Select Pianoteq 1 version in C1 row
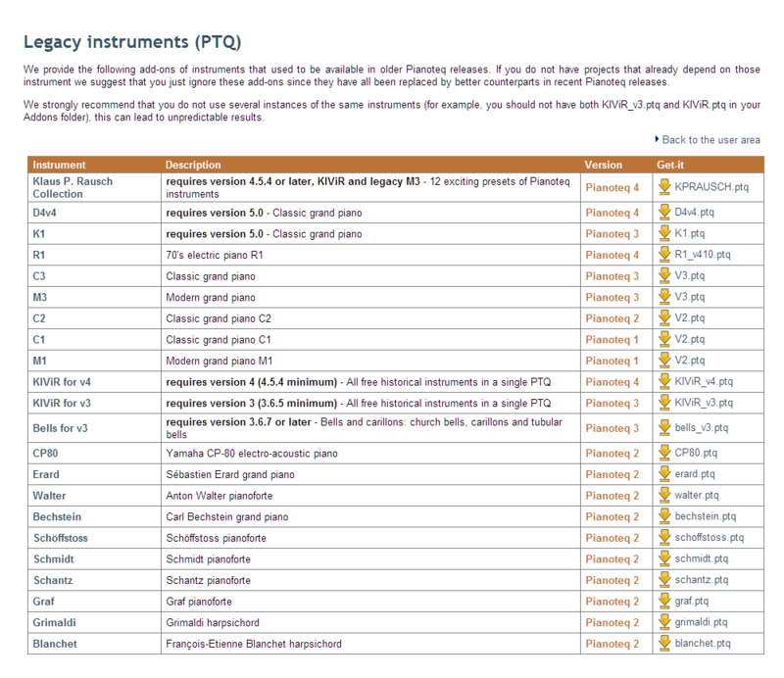 pos(612,340)
